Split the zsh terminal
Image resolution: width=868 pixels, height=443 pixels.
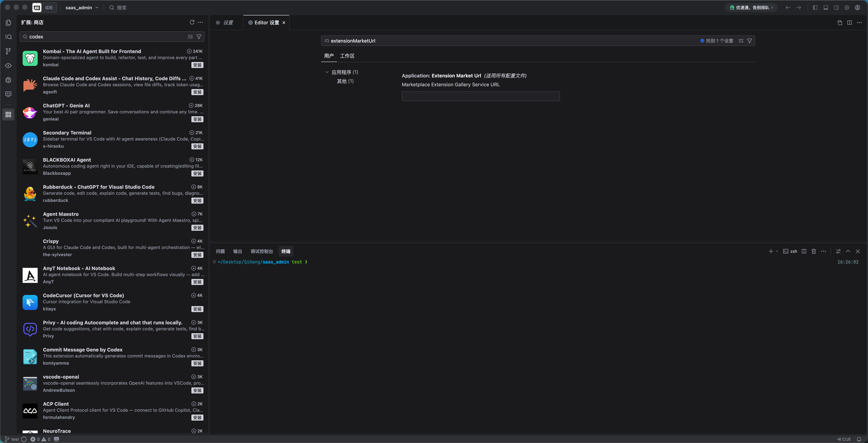coord(804,251)
